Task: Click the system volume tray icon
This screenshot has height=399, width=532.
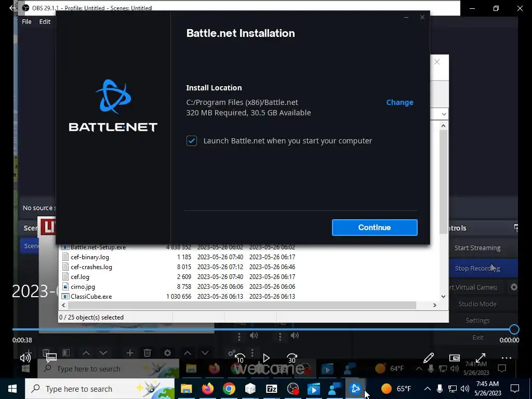Action: click(x=465, y=389)
